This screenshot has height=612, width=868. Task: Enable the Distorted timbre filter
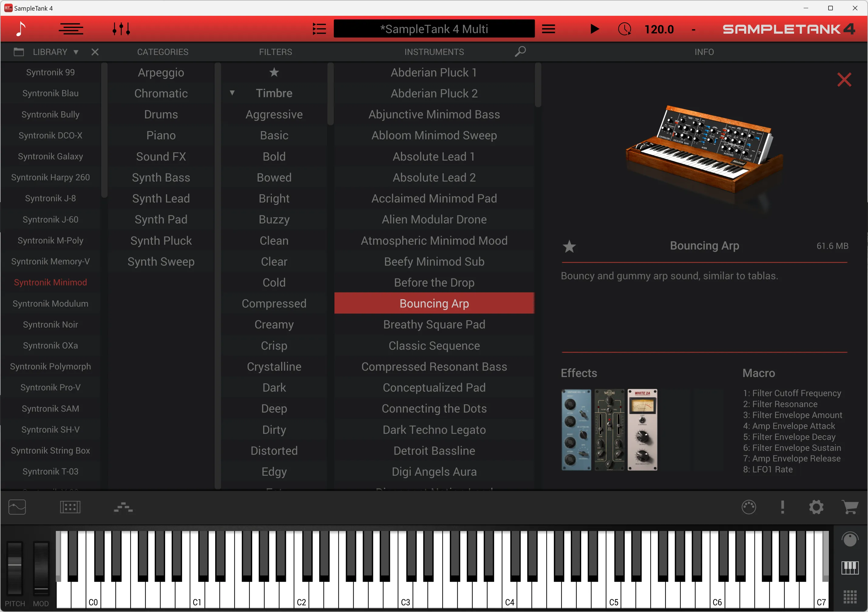click(274, 450)
